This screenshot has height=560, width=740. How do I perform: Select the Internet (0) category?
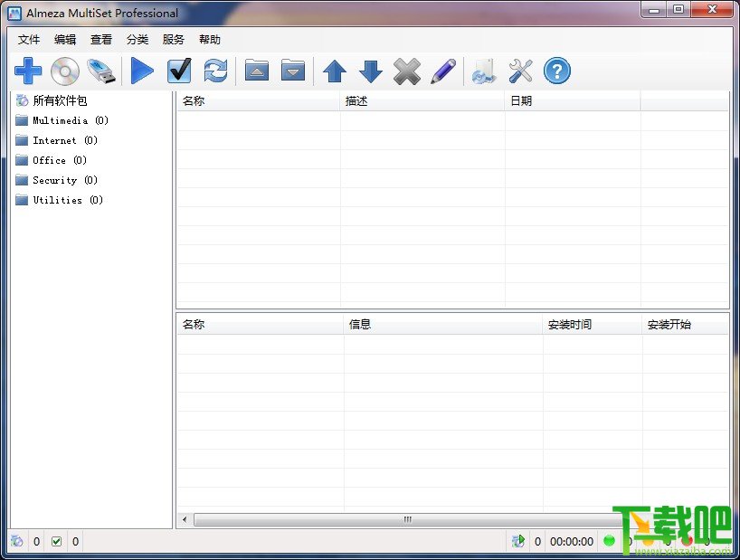(65, 140)
